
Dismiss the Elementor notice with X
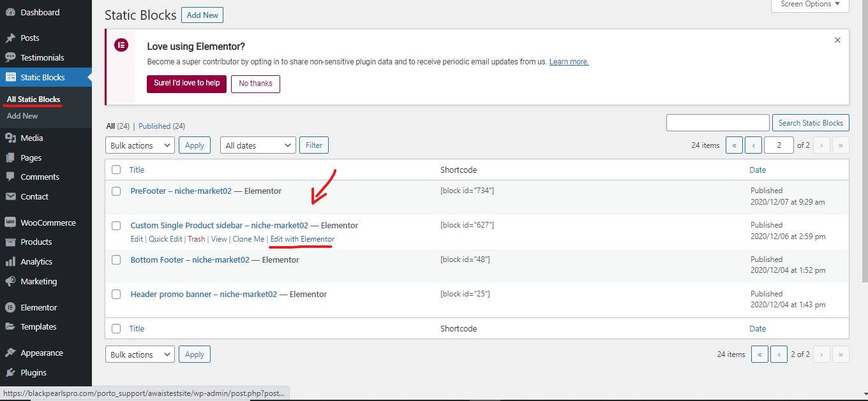tap(837, 40)
